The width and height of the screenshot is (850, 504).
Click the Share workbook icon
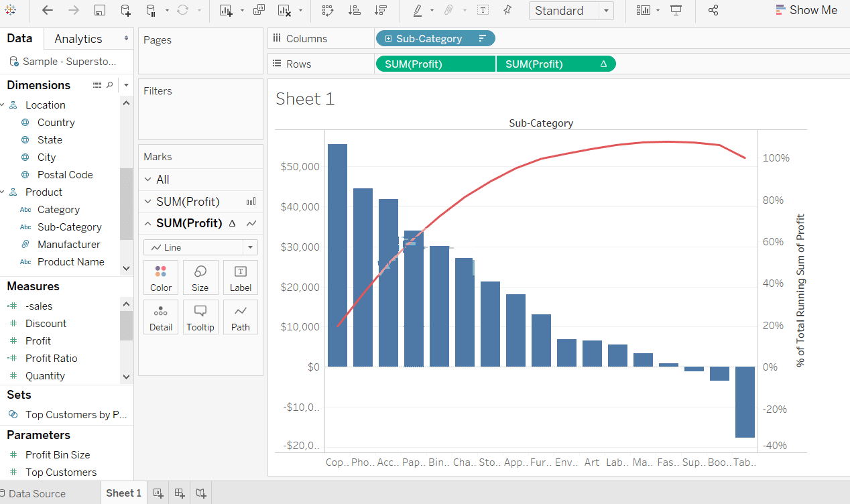click(713, 10)
